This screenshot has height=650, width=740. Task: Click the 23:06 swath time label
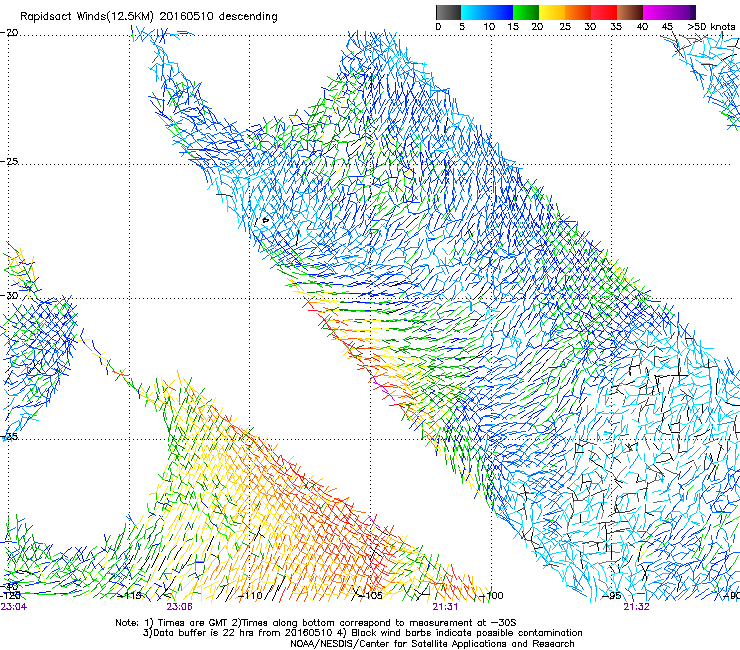coord(179,607)
